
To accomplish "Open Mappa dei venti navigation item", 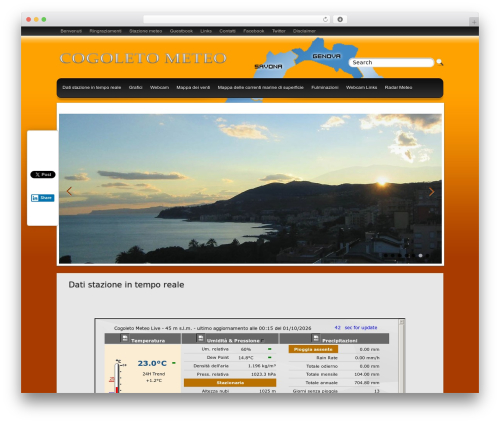I will click(193, 87).
